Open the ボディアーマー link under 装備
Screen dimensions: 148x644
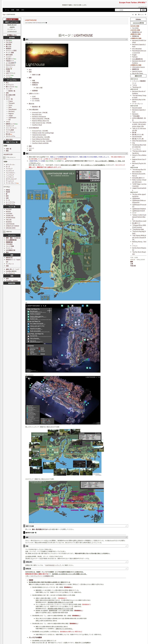[x=11, y=165]
